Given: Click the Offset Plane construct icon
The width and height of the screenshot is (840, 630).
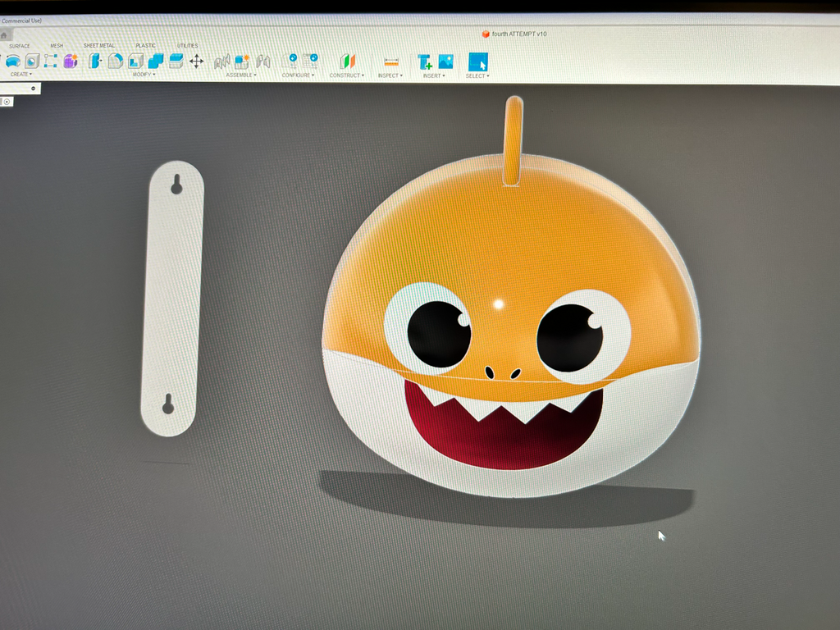Looking at the screenshot, I should pos(347,62).
